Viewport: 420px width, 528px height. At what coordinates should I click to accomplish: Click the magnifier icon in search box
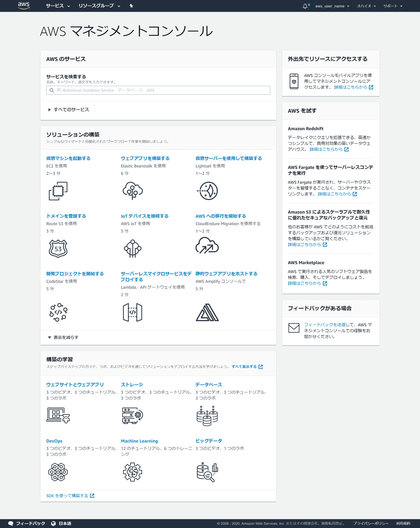(52, 90)
